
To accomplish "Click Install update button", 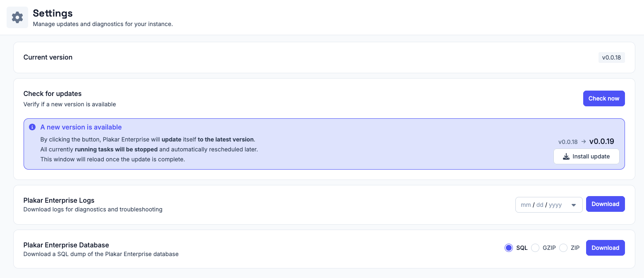I will [587, 156].
